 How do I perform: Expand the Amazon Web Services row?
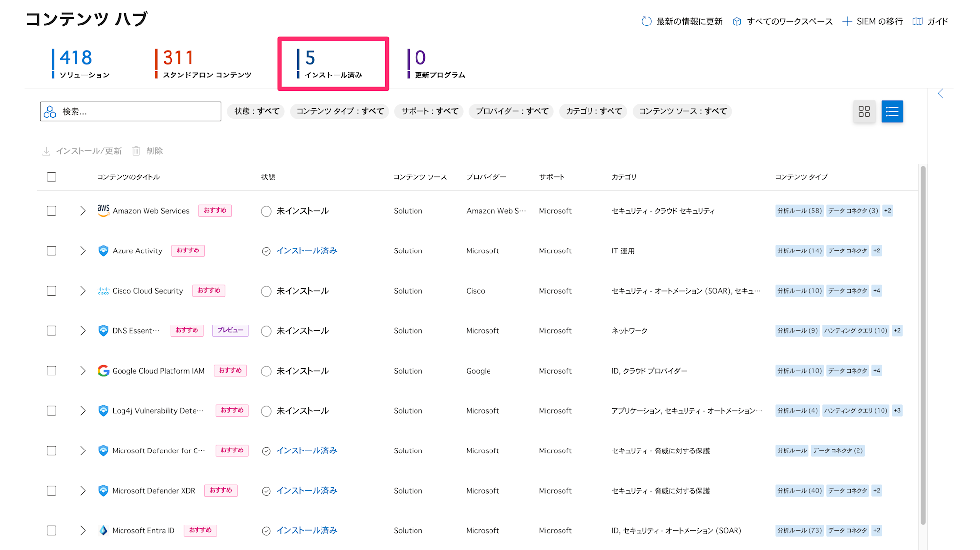(x=83, y=211)
